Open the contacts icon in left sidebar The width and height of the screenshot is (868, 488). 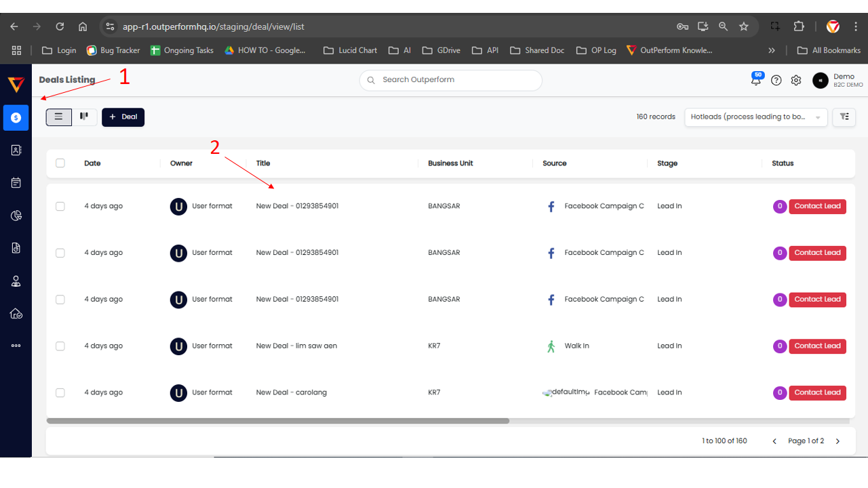(16, 150)
